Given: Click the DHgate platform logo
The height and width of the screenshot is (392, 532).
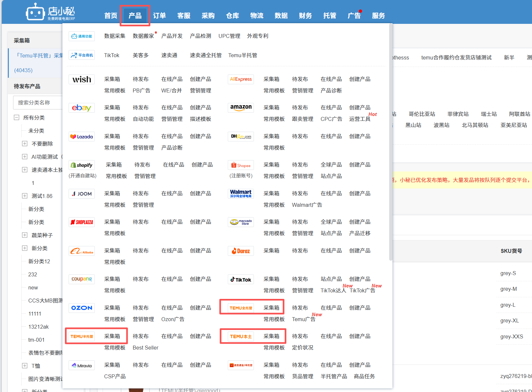Looking at the screenshot, I should [x=241, y=137].
